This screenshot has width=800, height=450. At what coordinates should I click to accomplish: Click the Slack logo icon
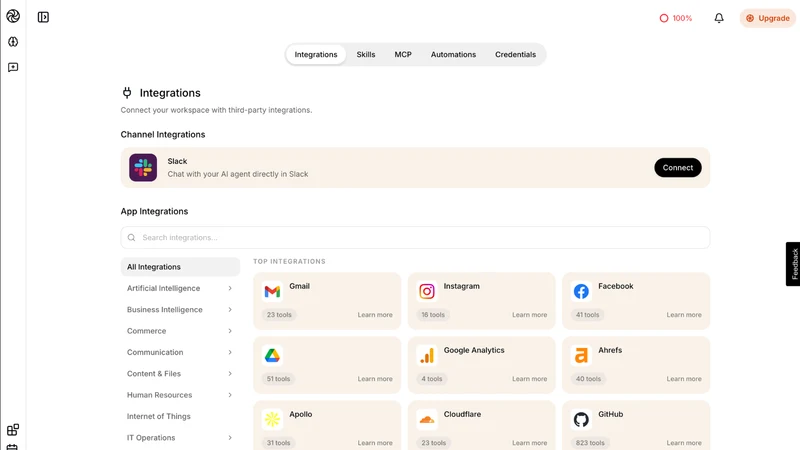(143, 167)
